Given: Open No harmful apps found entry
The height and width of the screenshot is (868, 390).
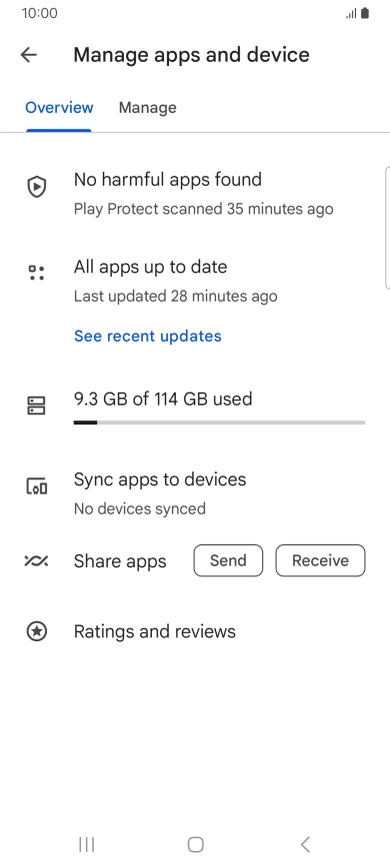Looking at the screenshot, I should [195, 194].
